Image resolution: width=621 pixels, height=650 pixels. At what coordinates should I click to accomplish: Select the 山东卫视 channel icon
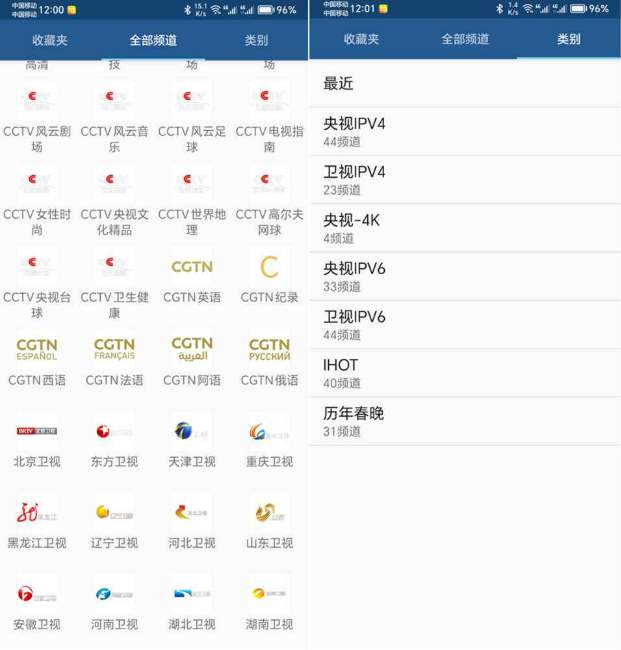[269, 513]
